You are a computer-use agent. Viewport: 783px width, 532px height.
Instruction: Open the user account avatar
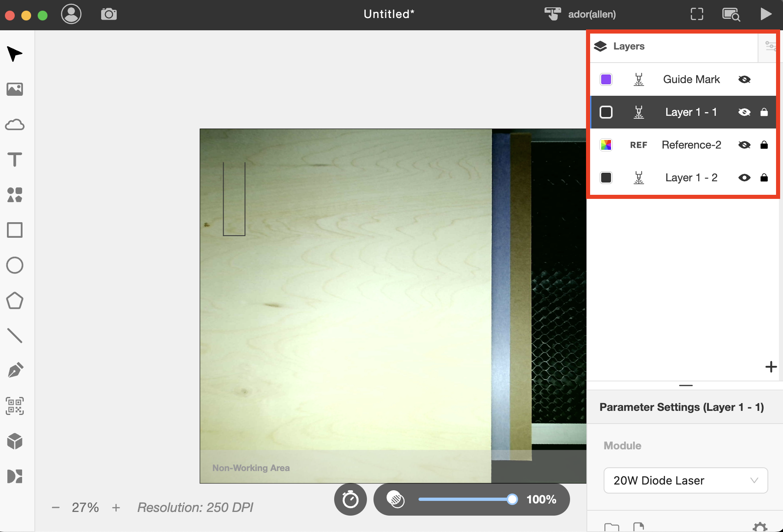click(71, 14)
